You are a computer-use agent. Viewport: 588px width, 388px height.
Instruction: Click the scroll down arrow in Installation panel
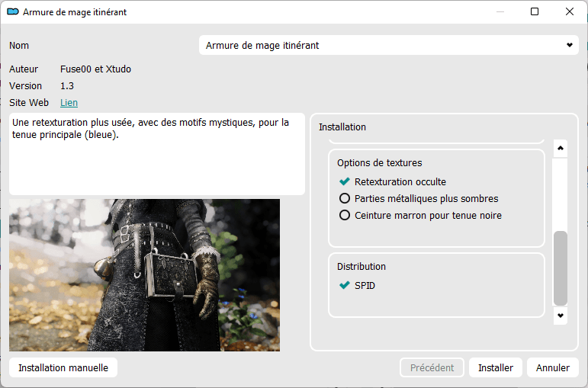pyautogui.click(x=561, y=315)
